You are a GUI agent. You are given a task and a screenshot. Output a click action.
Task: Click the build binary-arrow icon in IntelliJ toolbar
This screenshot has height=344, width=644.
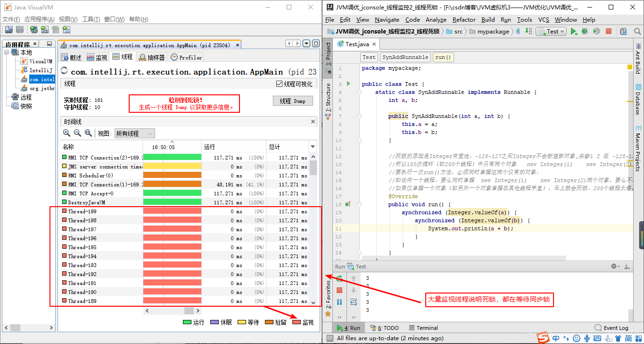pos(528,31)
